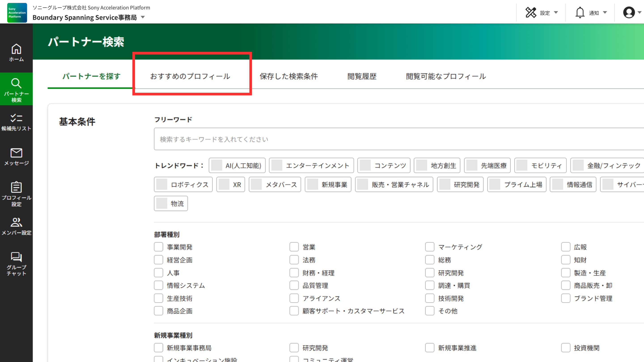Screen dimensions: 644x362
Task: Open グループチャット speech bubble icon
Action: pos(16,257)
